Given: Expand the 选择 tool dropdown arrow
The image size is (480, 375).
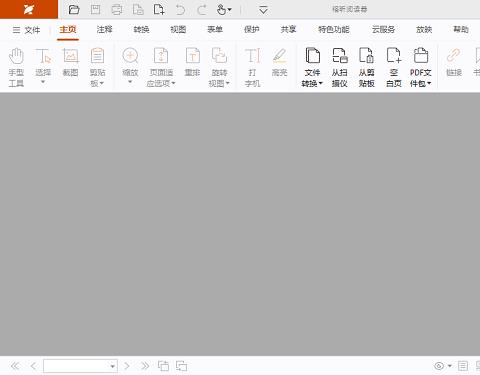Looking at the screenshot, I should [x=43, y=82].
